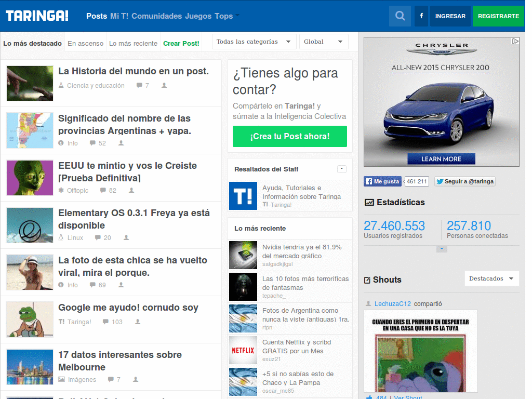Click the Pepe frog thumbnail of Google me ayudo
532x399 pixels.
[30, 320]
